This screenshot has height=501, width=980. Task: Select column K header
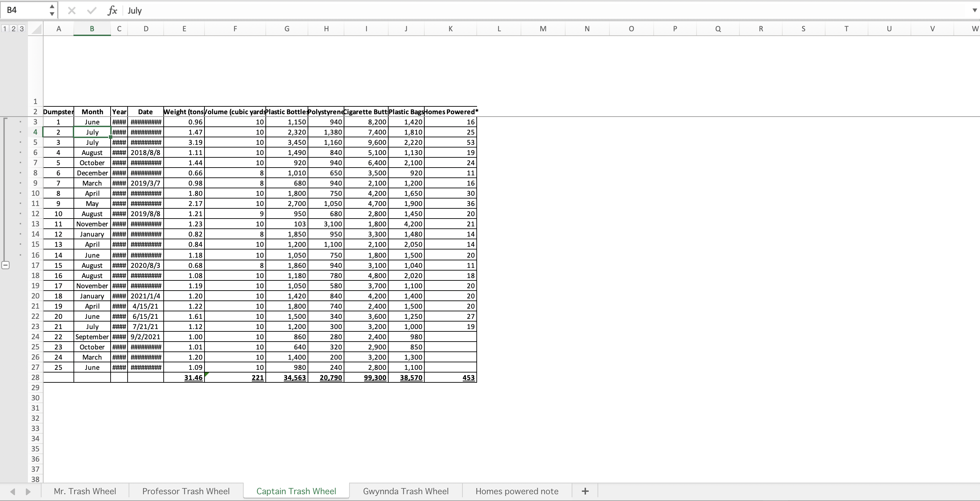click(450, 29)
